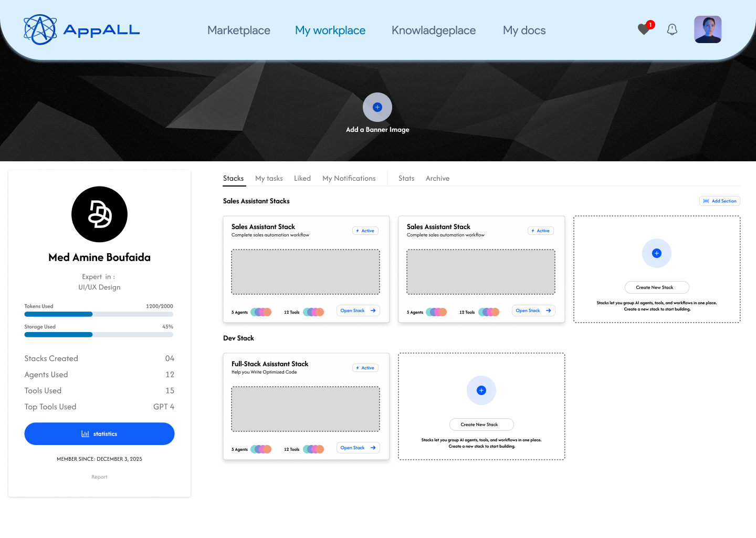756x538 pixels.
Task: Switch to the Stats tab
Action: click(x=406, y=179)
